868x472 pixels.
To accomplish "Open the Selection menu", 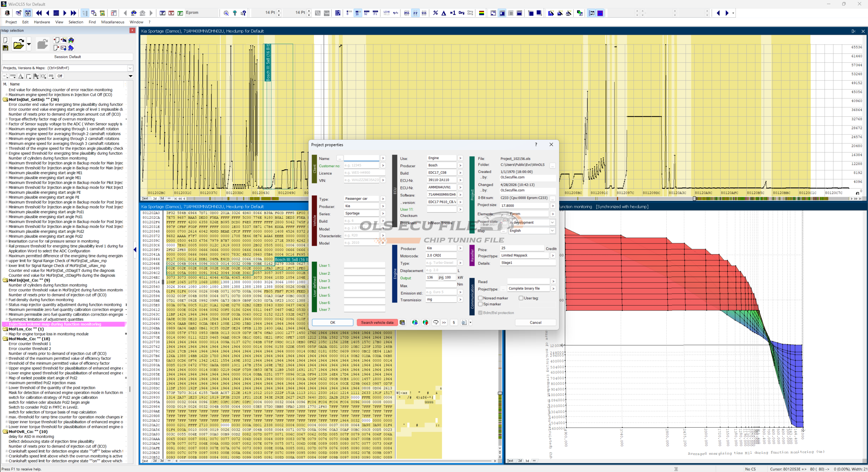I will (x=76, y=22).
